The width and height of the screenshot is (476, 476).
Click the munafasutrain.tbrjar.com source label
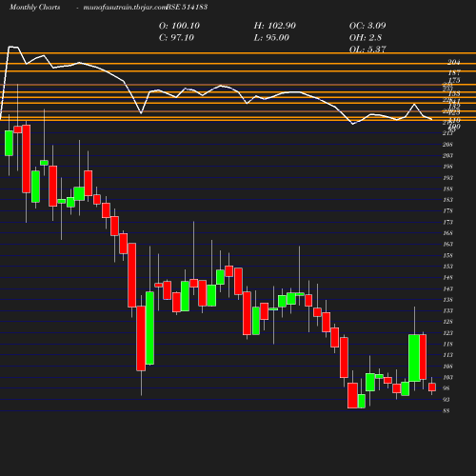point(125,7)
